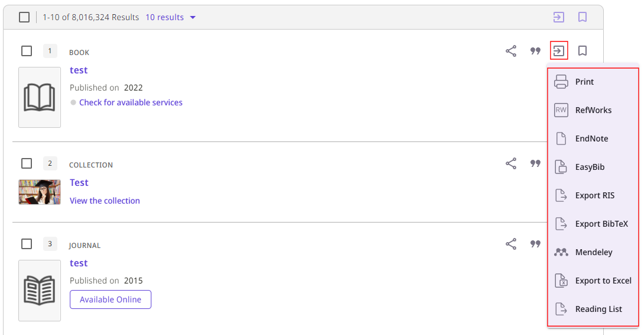
Task: Click export icon for result 1 BOOK
Action: coord(559,51)
